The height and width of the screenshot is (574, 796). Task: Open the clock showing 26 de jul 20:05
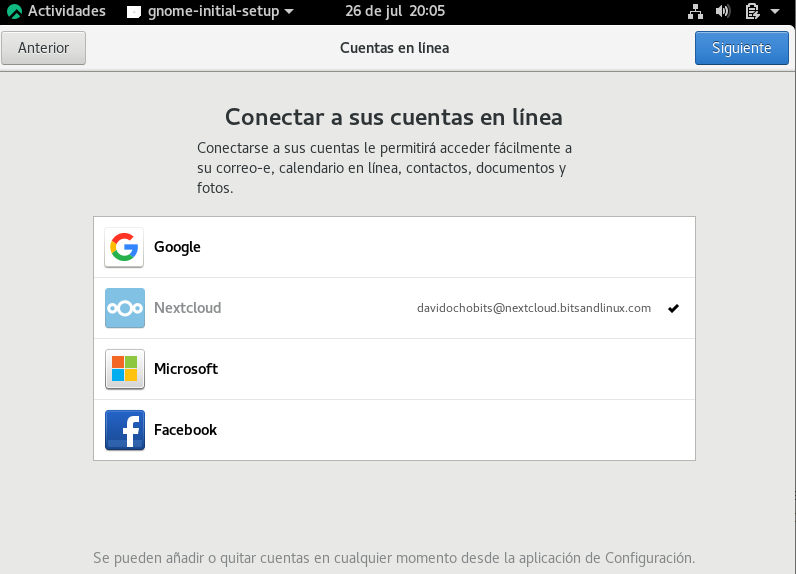(395, 11)
